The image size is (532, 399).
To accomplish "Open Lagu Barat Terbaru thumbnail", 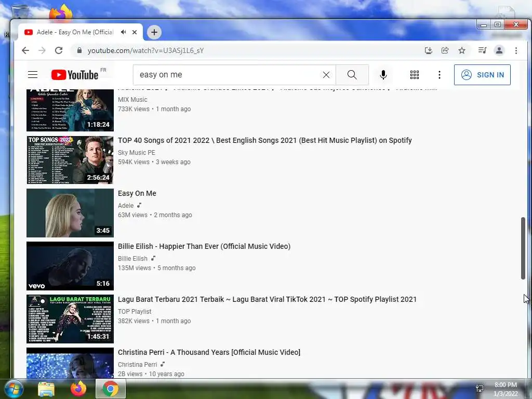I will click(x=70, y=318).
